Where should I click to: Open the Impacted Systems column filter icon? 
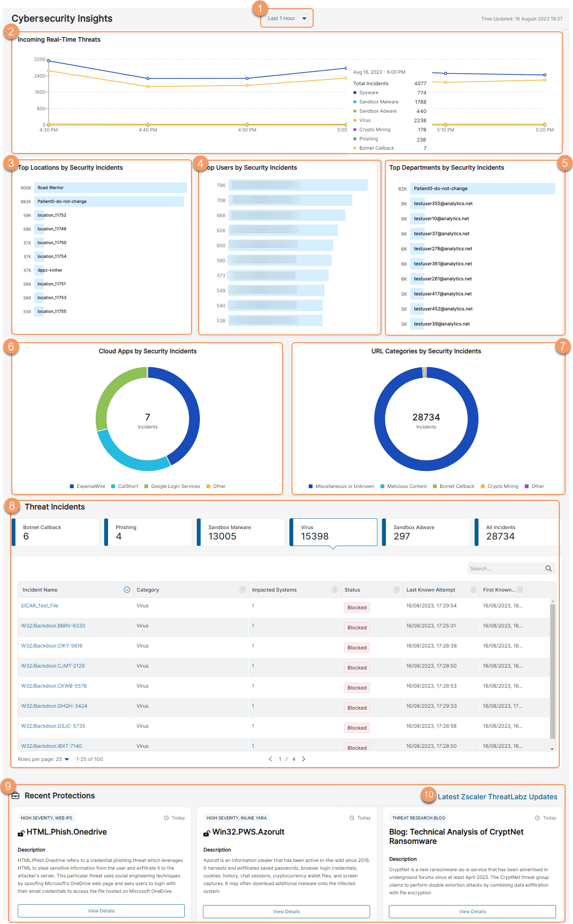tap(335, 590)
